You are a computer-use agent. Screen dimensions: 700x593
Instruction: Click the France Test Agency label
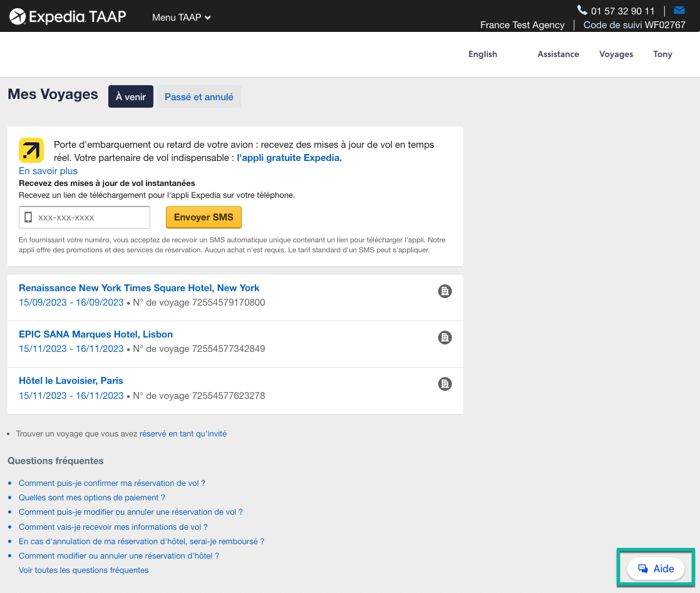click(x=522, y=25)
